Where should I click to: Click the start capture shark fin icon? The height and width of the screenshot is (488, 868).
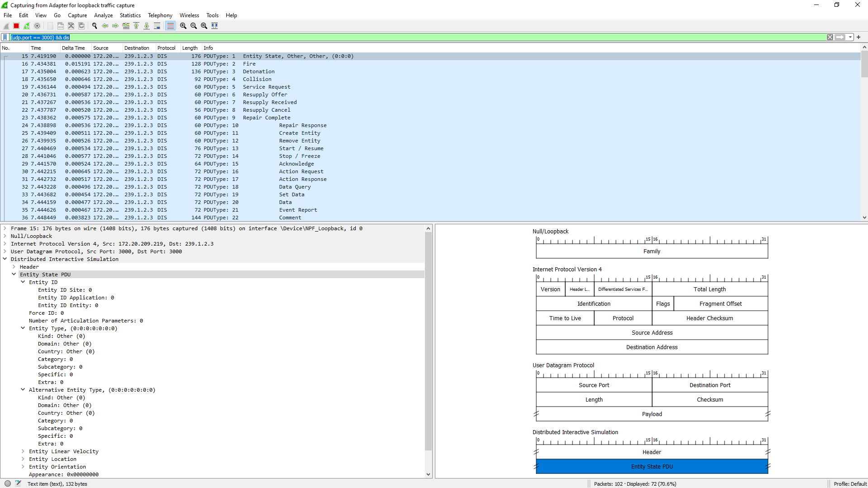6,26
